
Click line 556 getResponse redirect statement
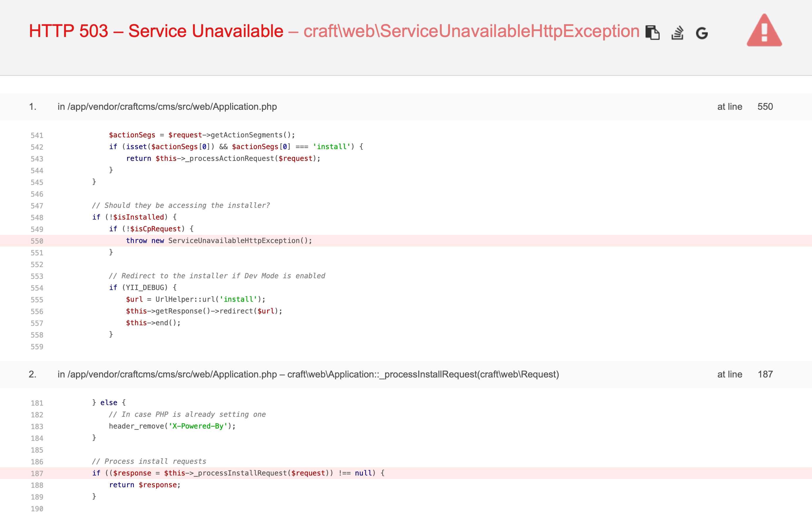click(x=204, y=311)
